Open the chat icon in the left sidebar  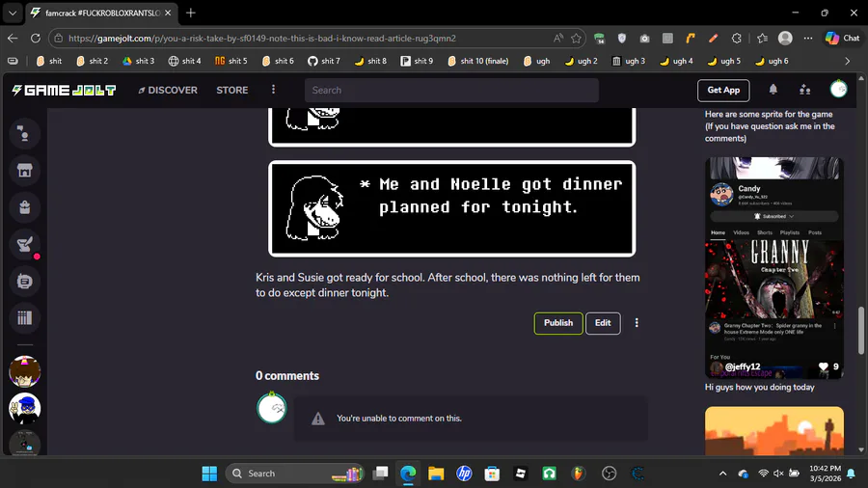pos(24,281)
